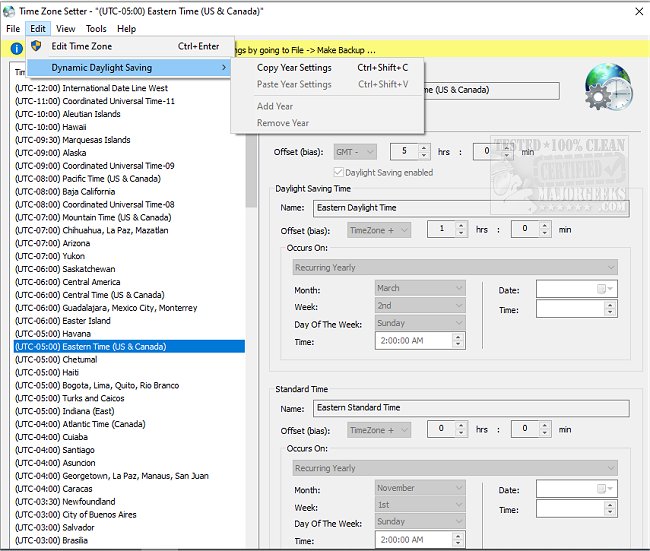Viewport: 650px width, 551px height.
Task: Select Copy Year Settings from submenu
Action: 294,68
